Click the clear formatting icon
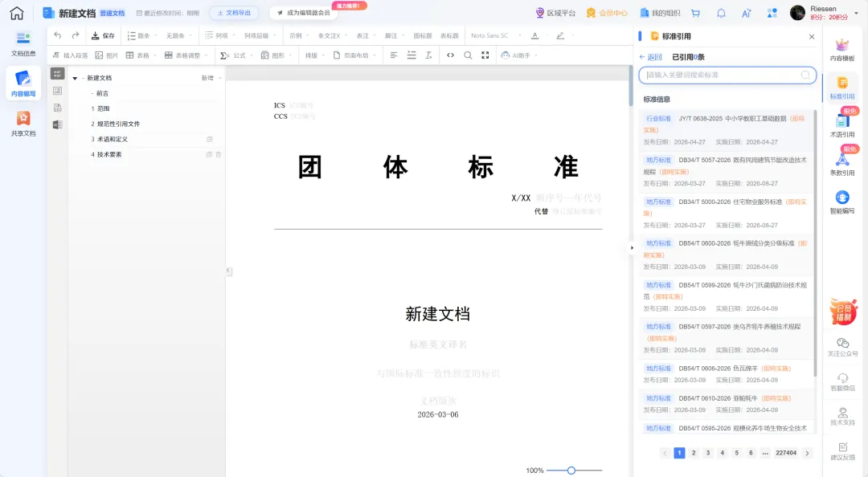 [x=428, y=55]
